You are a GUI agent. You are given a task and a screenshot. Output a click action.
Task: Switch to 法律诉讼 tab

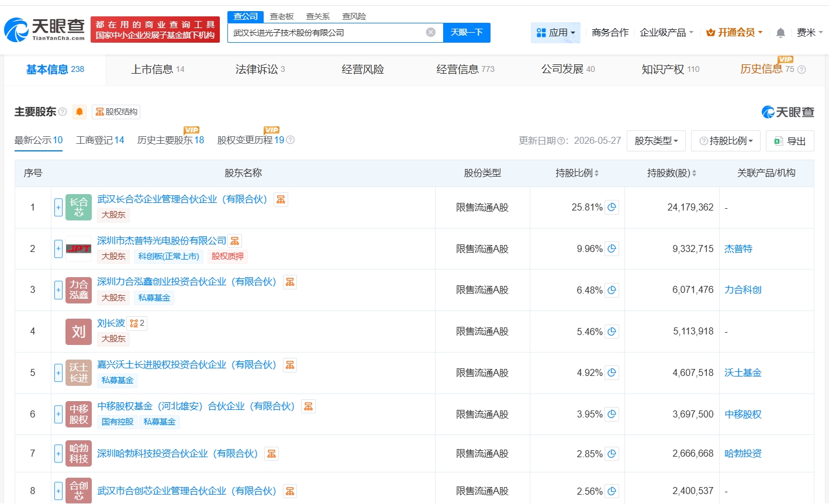pos(260,70)
